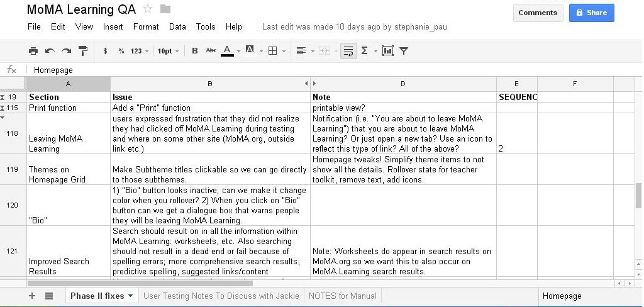Viewport: 644px width, 307px height.
Task: Open the 123 number format dropdown
Action: coord(139,51)
